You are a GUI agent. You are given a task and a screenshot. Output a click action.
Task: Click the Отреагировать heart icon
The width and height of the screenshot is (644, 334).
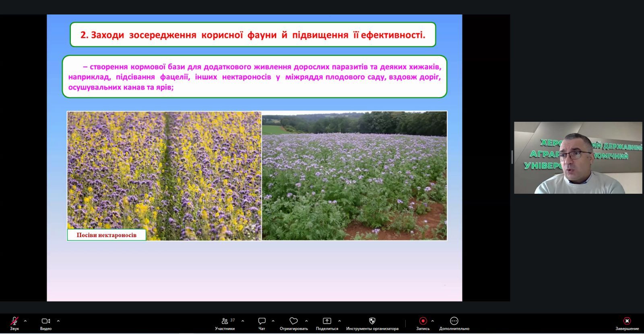click(293, 321)
